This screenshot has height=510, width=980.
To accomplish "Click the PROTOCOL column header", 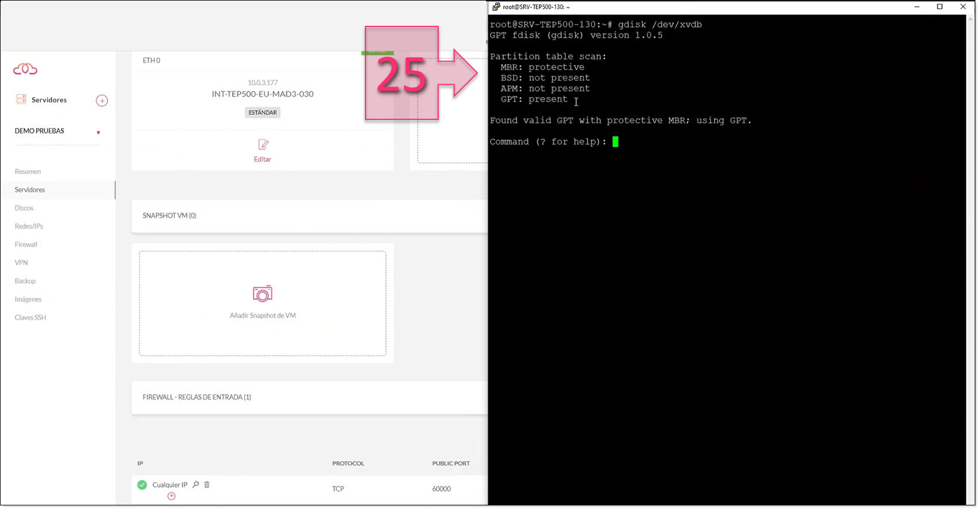I will click(x=348, y=464).
